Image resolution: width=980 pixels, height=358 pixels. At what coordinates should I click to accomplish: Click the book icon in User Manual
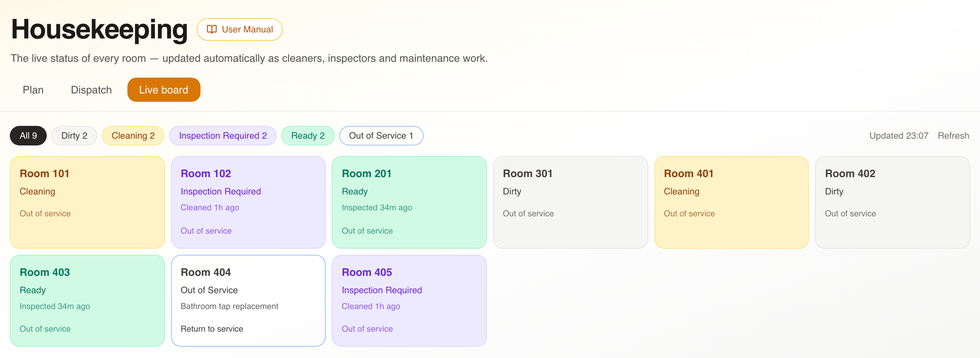(x=211, y=29)
